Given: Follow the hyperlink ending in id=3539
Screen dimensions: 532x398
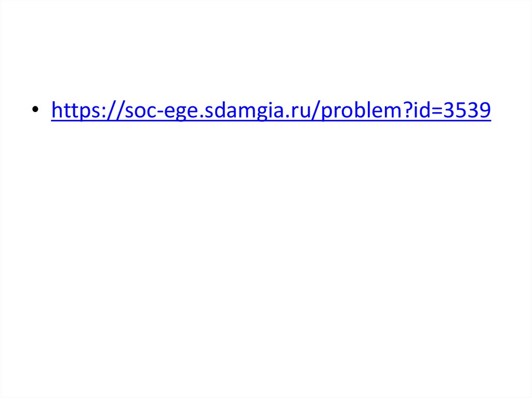Looking at the screenshot, I should tap(271, 110).
